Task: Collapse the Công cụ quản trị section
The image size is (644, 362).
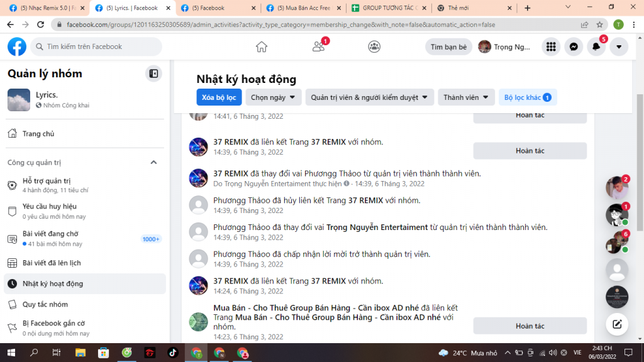Action: point(153,162)
